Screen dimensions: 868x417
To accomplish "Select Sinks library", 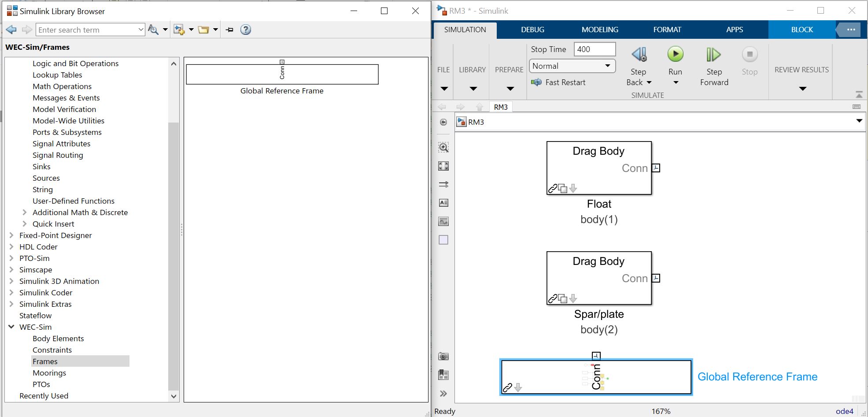I will click(x=41, y=167).
